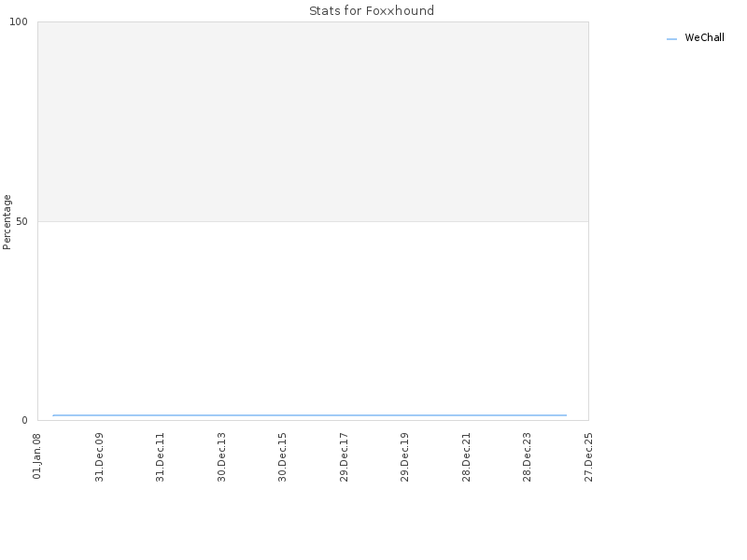
Task: Click the 29.Dec.19 date label
Action: click(x=405, y=457)
